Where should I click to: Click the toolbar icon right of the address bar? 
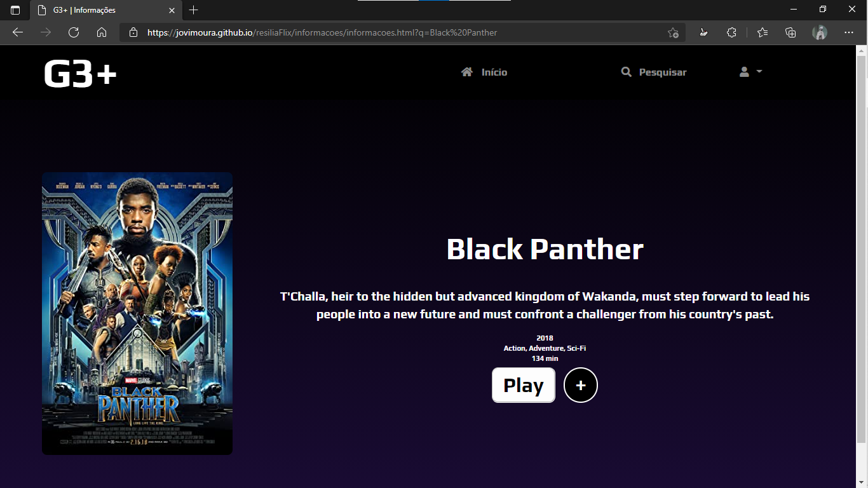(x=703, y=32)
